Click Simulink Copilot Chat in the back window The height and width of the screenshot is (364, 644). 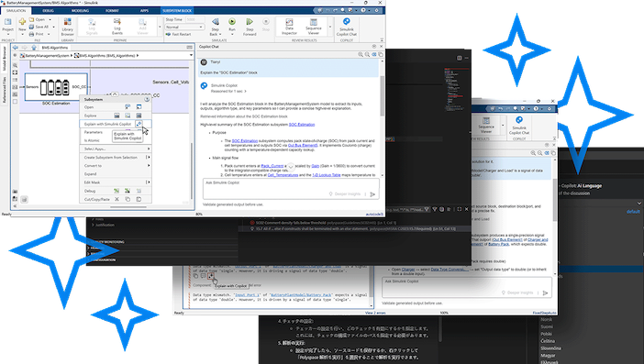point(519,126)
